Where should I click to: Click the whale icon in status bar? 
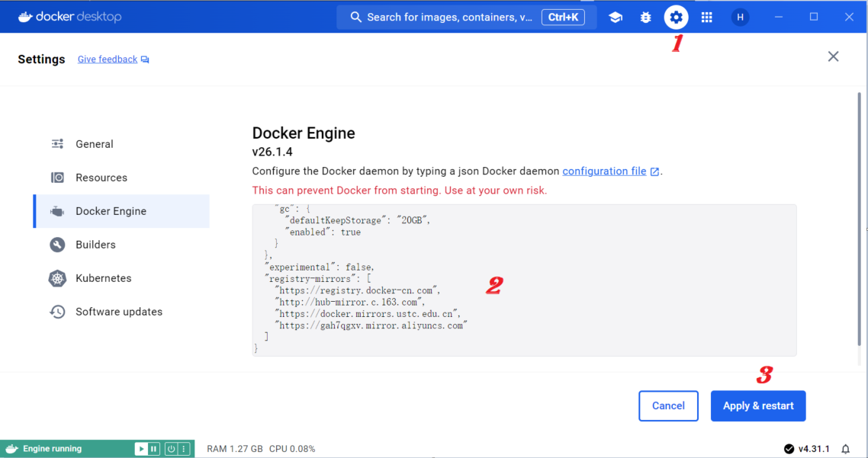tap(11, 449)
